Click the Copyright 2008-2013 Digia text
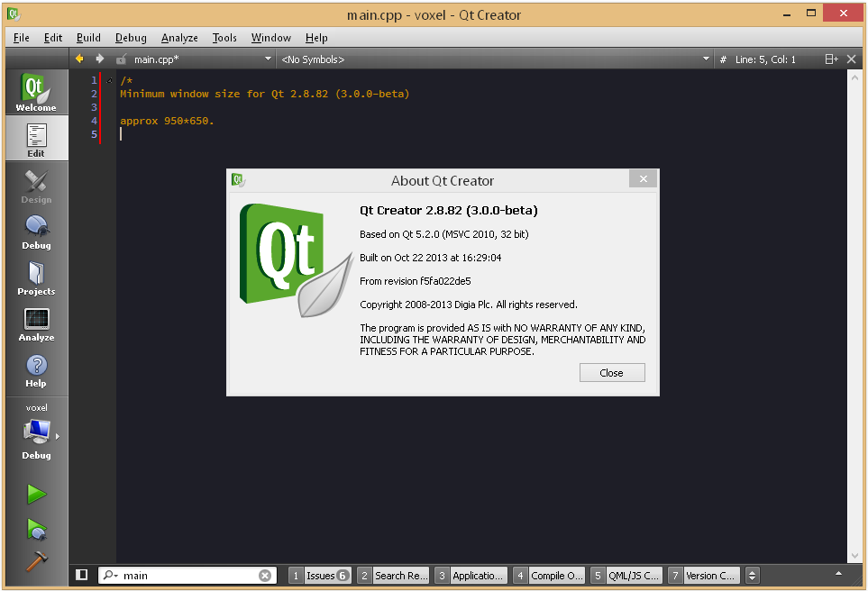The height and width of the screenshot is (591, 868). coord(469,305)
